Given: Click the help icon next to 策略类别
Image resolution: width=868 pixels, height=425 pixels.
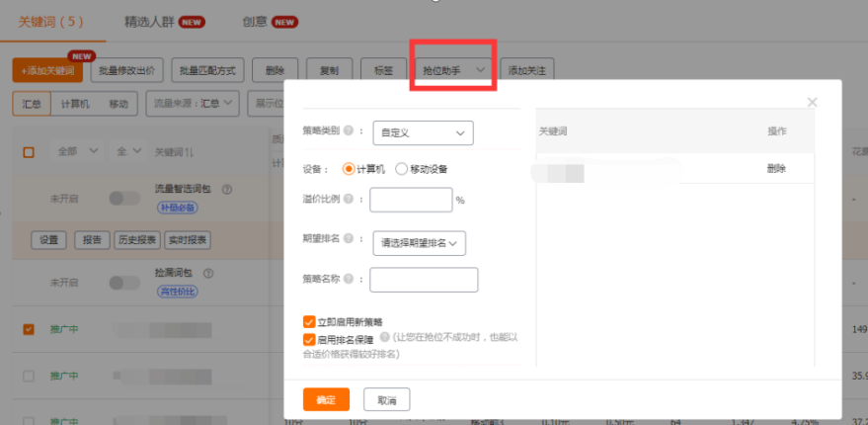Looking at the screenshot, I should pos(349,130).
